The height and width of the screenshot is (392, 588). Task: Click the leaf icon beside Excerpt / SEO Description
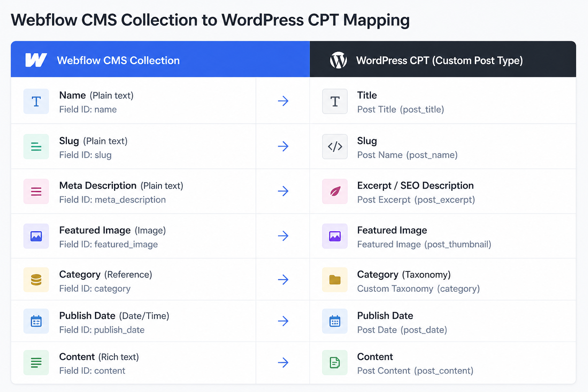pos(335,191)
